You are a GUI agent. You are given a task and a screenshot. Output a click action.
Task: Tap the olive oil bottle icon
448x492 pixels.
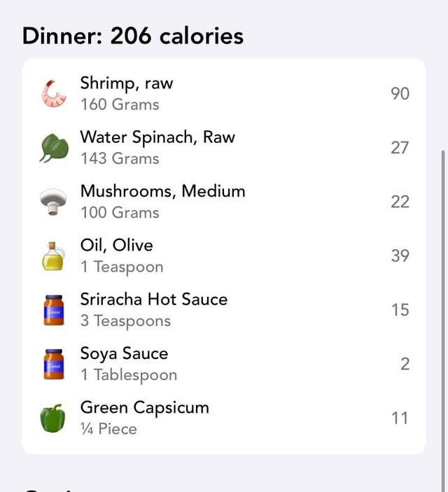pyautogui.click(x=53, y=256)
